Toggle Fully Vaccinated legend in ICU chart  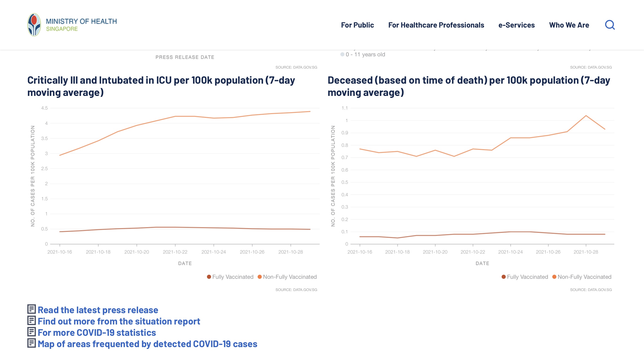coord(230,277)
